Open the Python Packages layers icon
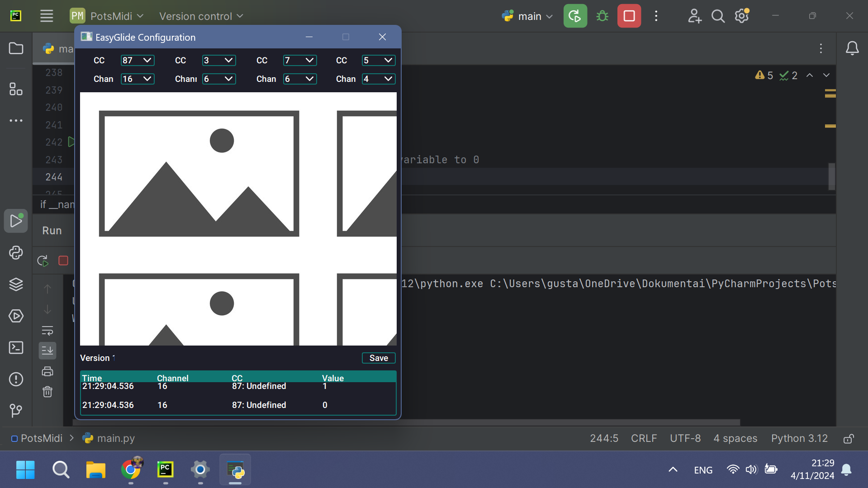This screenshot has height=488, width=868. point(16,284)
